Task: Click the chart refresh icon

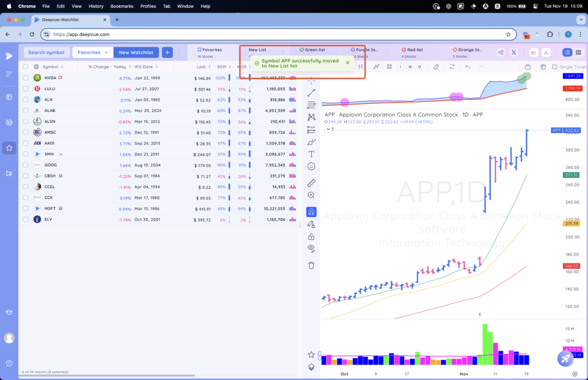Action: [x=452, y=67]
